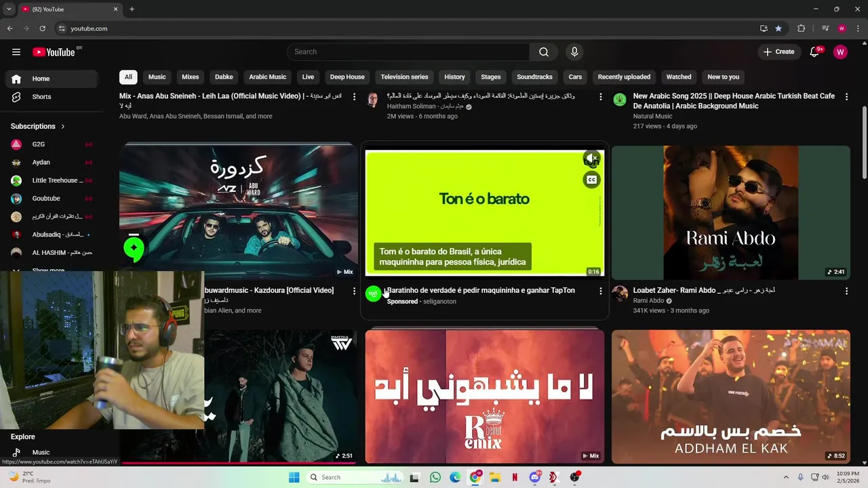Open Chrome three-dot menu
Viewport: 868px width, 488px height.
click(856, 28)
